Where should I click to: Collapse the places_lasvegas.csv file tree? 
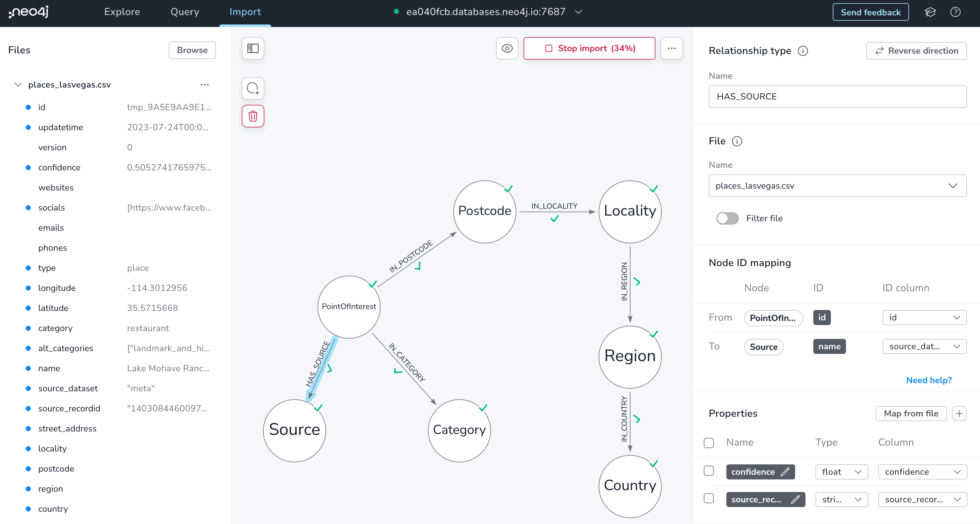click(x=18, y=84)
